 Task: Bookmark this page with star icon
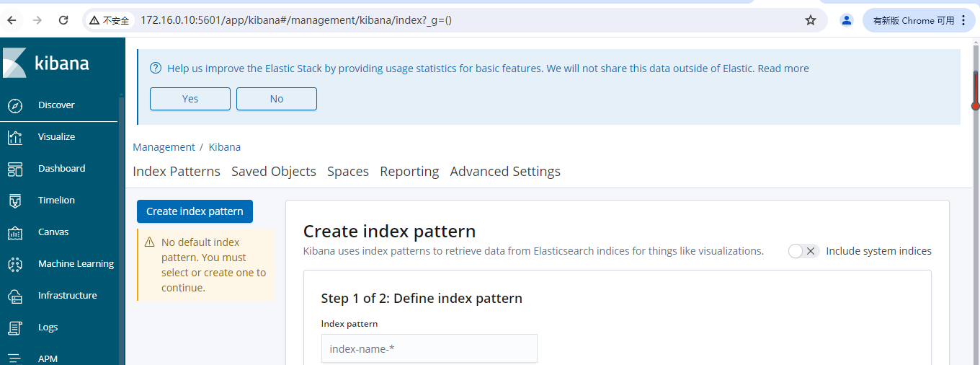[811, 20]
